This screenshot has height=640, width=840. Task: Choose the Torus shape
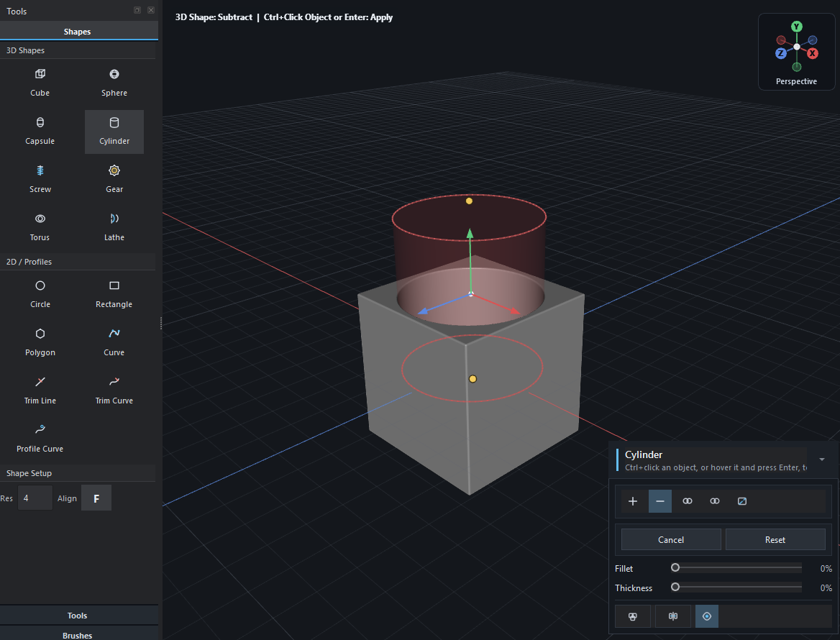point(40,228)
